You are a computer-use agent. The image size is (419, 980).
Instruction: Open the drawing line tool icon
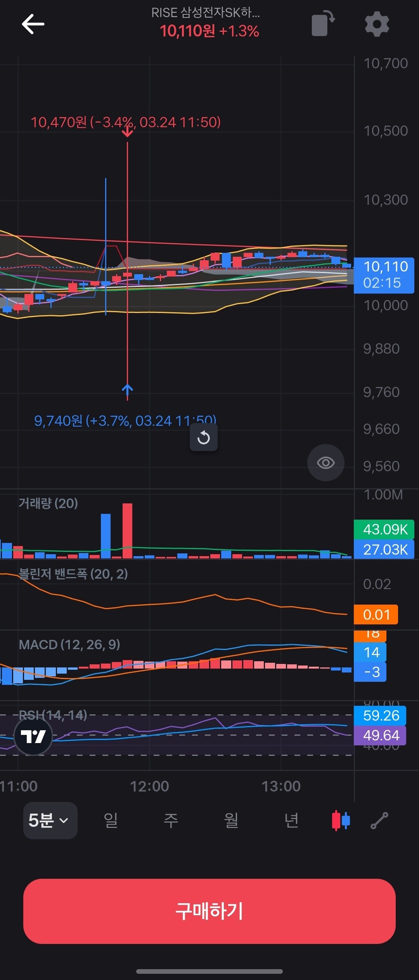point(379,821)
